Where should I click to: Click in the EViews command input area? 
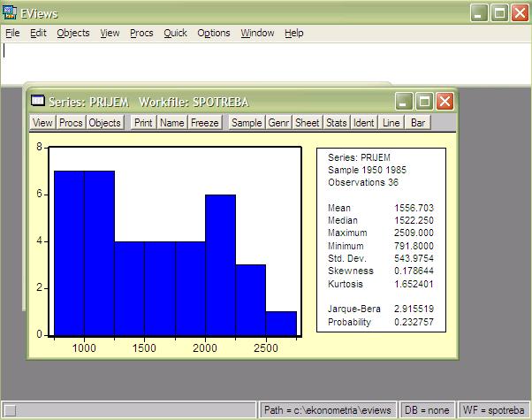coord(265,60)
